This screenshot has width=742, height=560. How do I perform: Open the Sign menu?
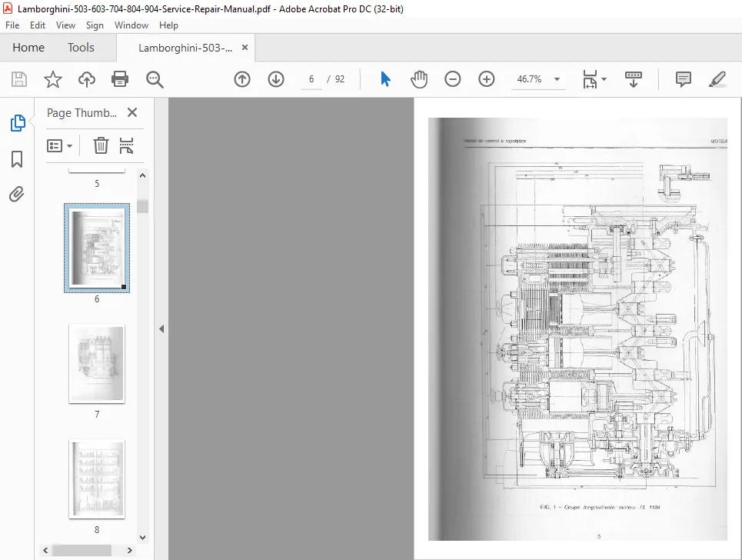[95, 25]
